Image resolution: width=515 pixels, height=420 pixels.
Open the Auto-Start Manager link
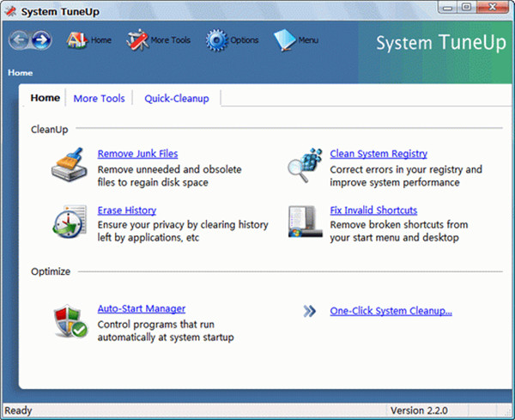click(x=142, y=308)
